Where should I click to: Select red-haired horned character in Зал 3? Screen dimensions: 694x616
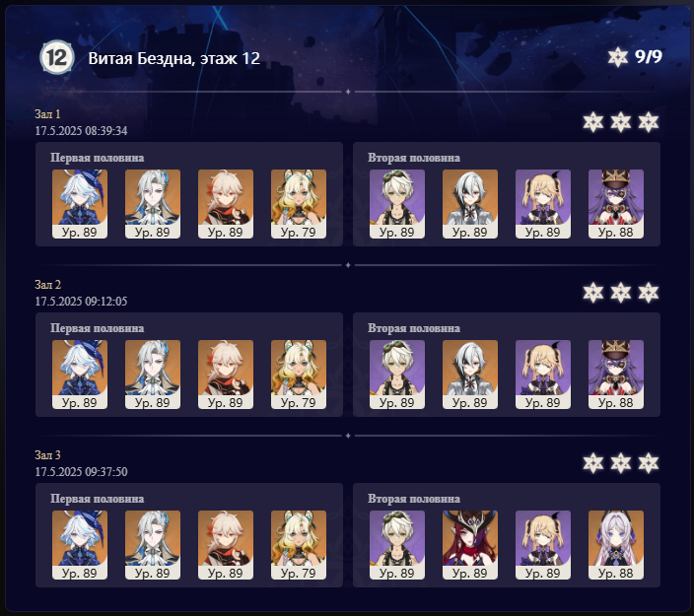(x=470, y=545)
